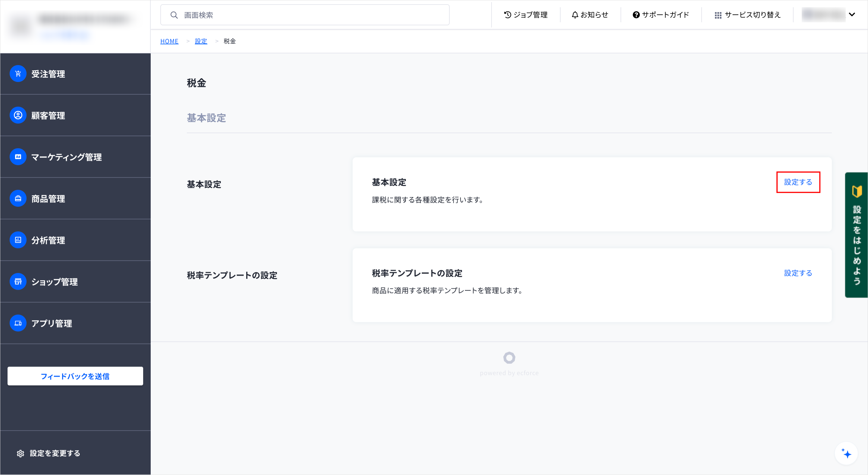Go to HOME breadcrumb link
Image resolution: width=868 pixels, height=475 pixels.
tap(169, 41)
